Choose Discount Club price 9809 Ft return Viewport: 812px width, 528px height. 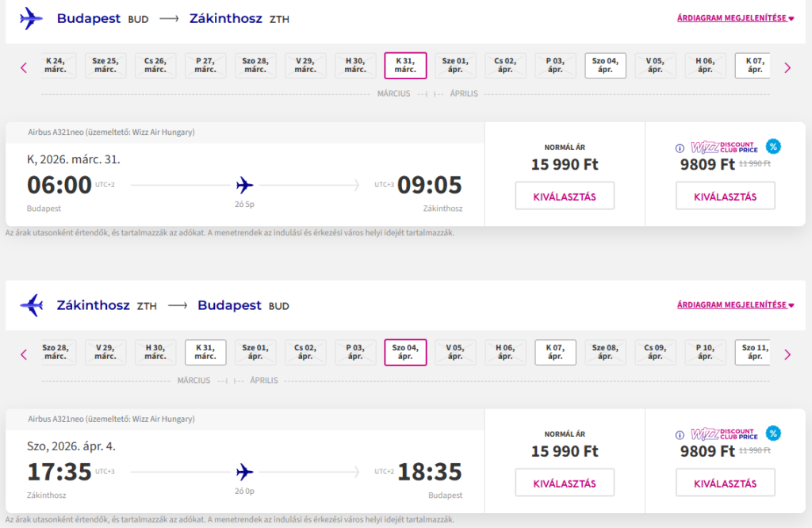tap(725, 483)
